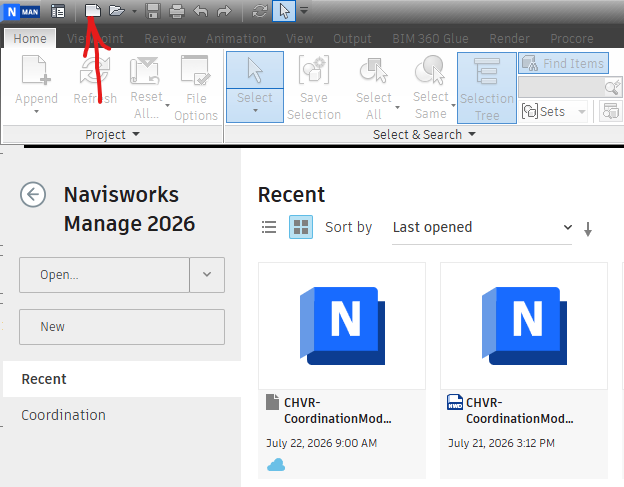The width and height of the screenshot is (624, 487).
Task: Click the back arrow beside Navisworks Manage 2026
Action: [x=33, y=195]
